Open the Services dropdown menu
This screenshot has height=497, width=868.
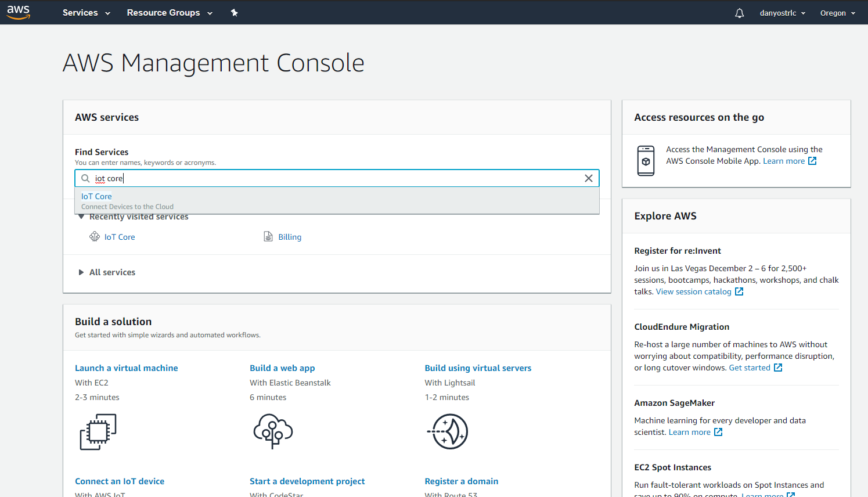86,13
